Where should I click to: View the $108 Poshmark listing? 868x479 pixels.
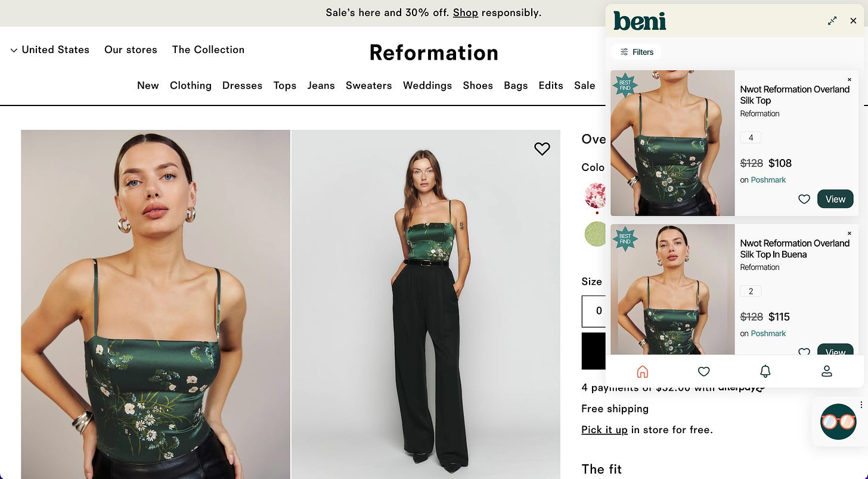(x=835, y=199)
